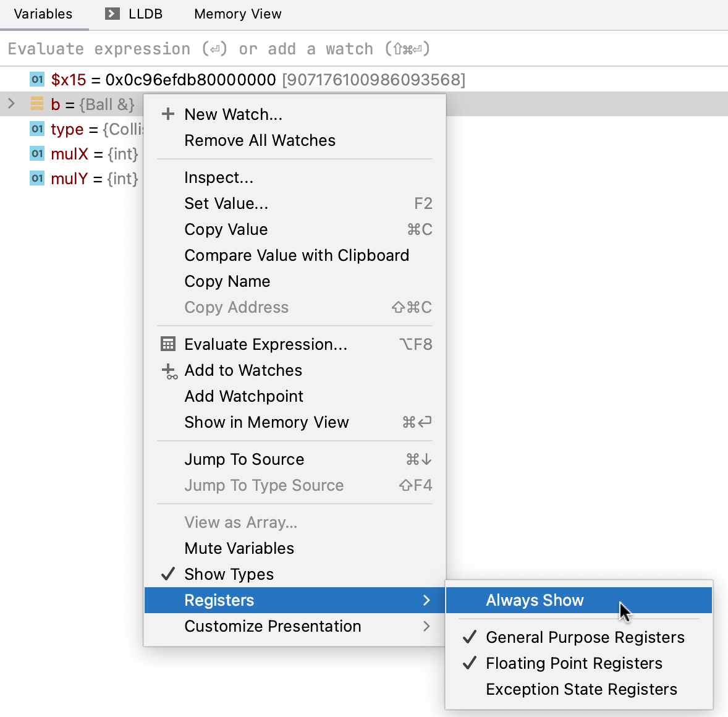Click the yellow stack icon beside variable b
This screenshot has width=728, height=717.
(x=36, y=104)
